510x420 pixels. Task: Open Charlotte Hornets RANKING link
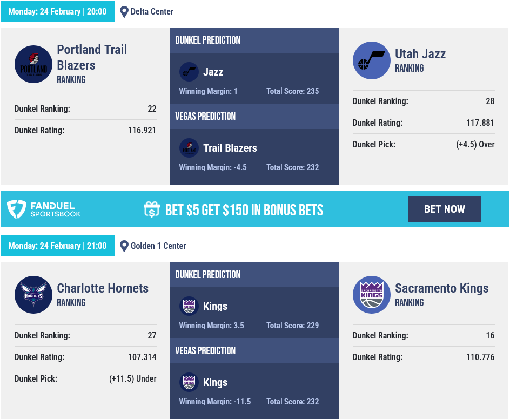tap(71, 303)
